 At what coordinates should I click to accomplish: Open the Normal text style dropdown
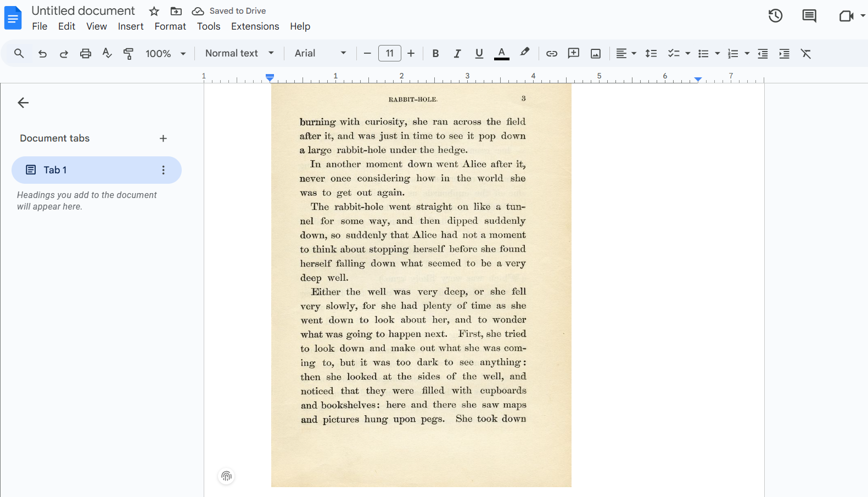tap(239, 53)
